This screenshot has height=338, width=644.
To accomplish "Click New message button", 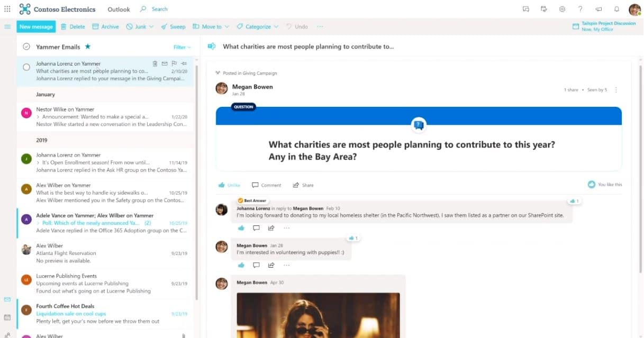I will pos(36,26).
